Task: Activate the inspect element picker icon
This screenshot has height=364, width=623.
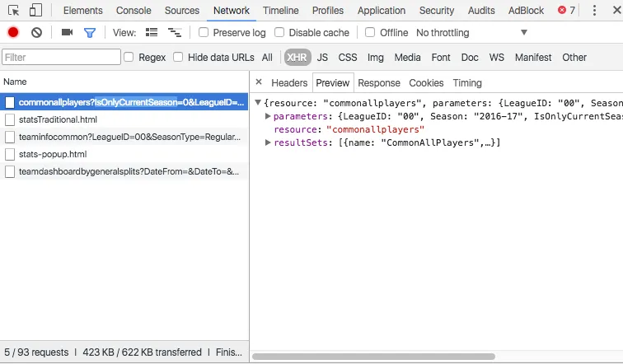Action: (13, 11)
